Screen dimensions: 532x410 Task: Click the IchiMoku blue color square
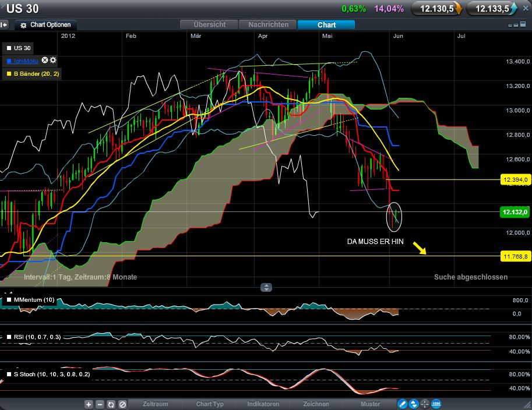[x=9, y=61]
